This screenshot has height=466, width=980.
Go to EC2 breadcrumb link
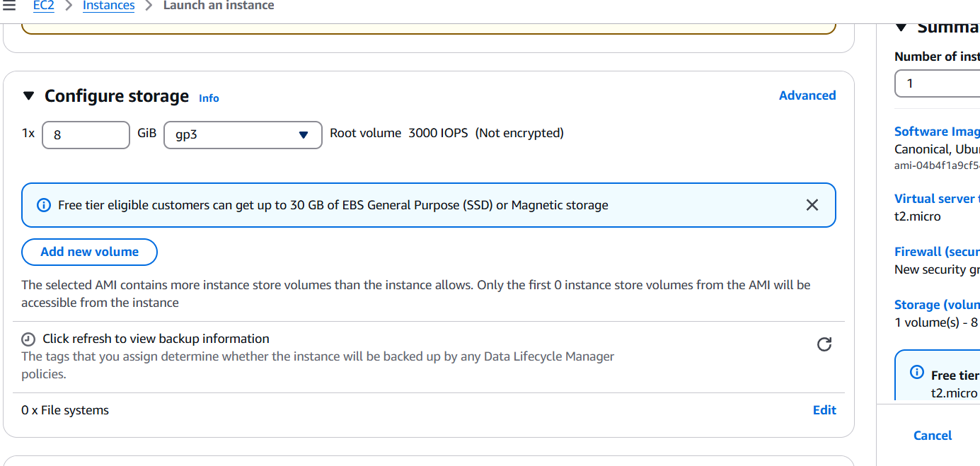[44, 6]
